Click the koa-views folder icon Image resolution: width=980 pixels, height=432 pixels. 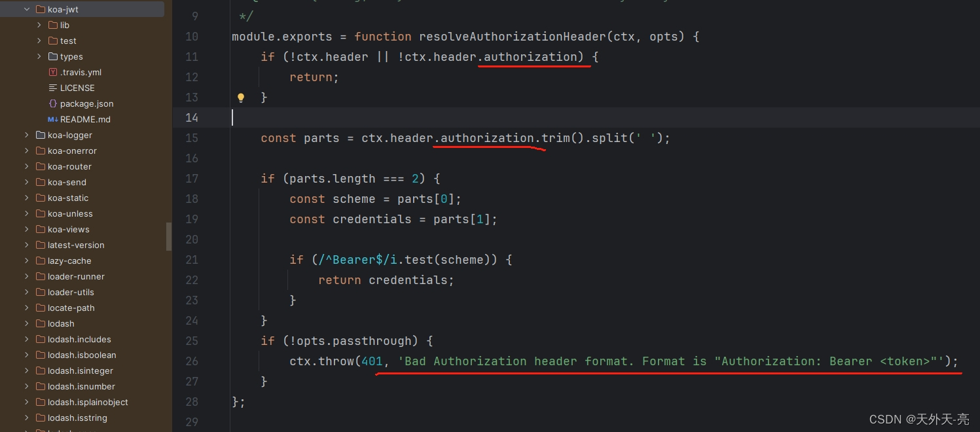tap(41, 229)
